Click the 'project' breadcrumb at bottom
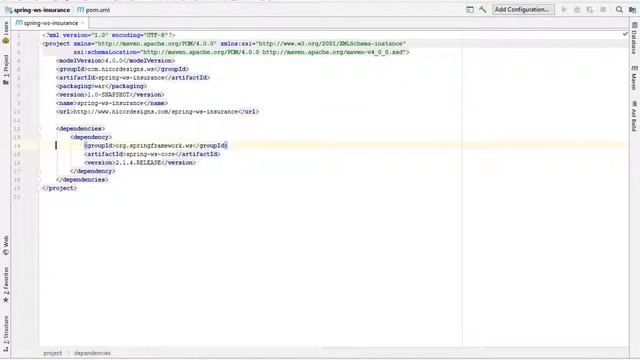 (x=53, y=353)
